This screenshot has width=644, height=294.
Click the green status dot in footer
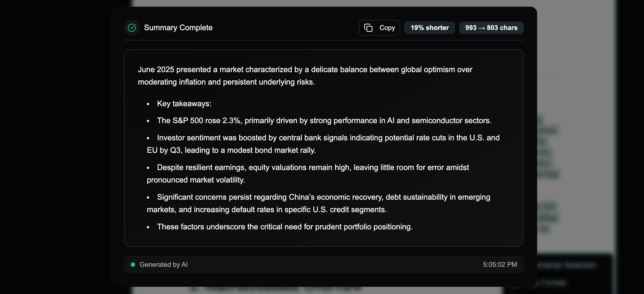tap(133, 265)
